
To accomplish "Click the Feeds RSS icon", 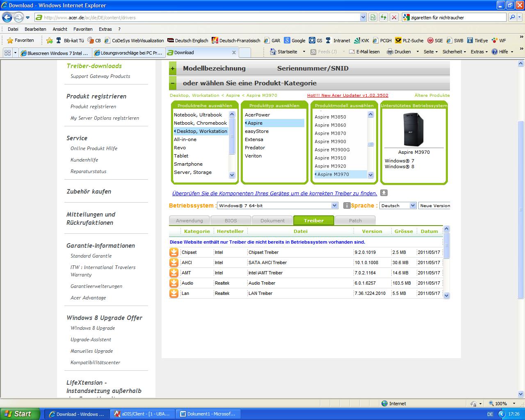I will pyautogui.click(x=314, y=52).
